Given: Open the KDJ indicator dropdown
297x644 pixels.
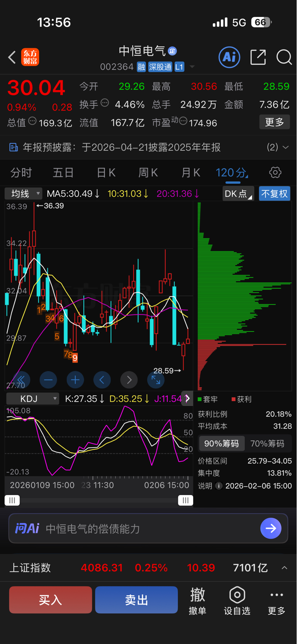Looking at the screenshot, I should click(x=33, y=399).
